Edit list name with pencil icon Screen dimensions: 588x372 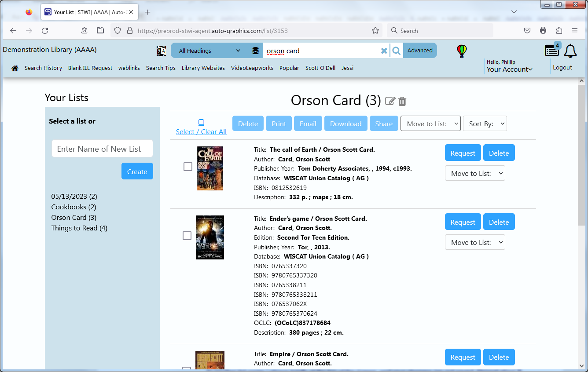390,101
